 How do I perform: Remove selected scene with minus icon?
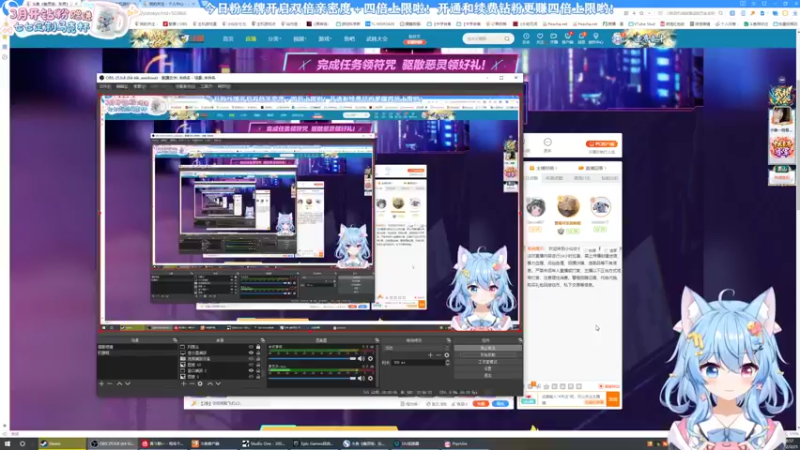(x=109, y=384)
